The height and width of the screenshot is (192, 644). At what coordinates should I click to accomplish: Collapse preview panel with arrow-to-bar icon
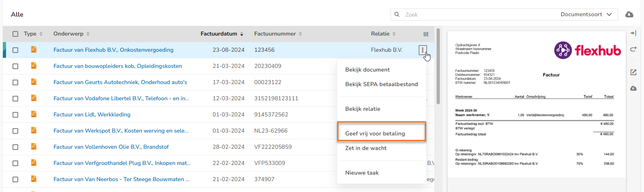(x=633, y=33)
